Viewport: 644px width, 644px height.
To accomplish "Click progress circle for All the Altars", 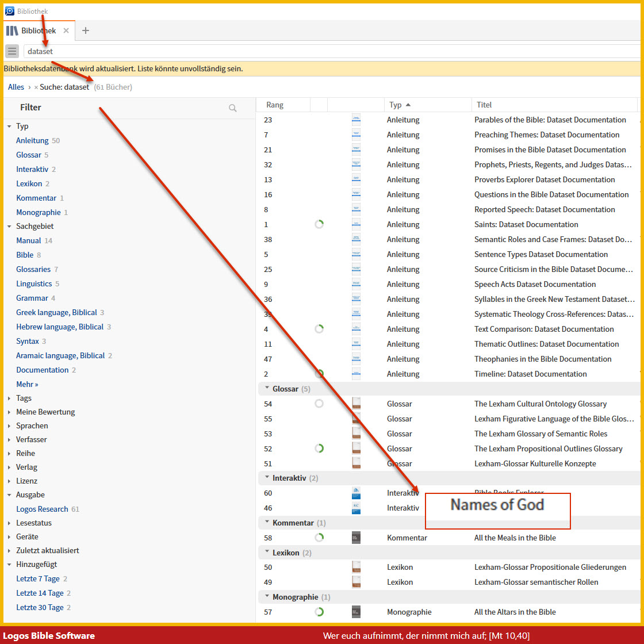I will [x=319, y=612].
